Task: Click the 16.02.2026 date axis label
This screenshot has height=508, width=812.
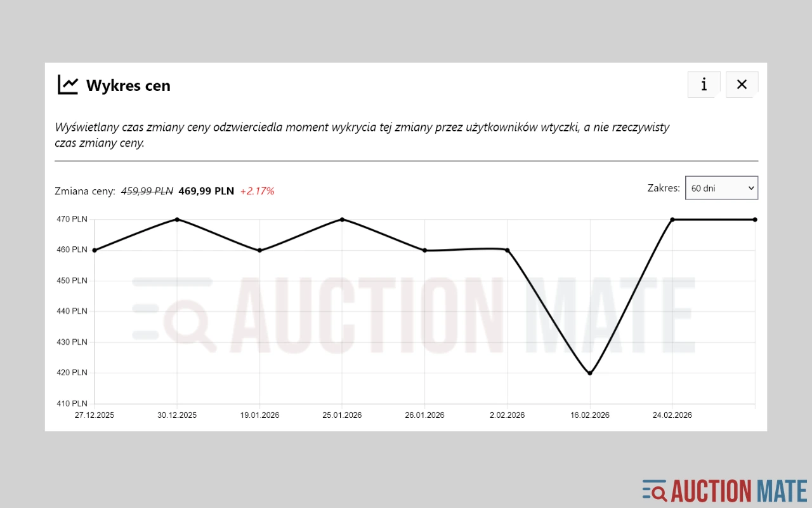Action: point(590,415)
